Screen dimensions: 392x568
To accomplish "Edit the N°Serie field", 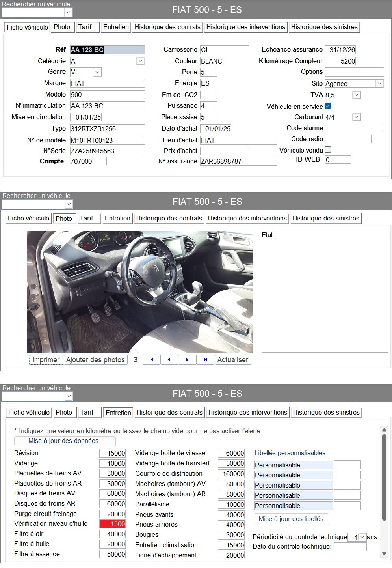I will click(108, 151).
